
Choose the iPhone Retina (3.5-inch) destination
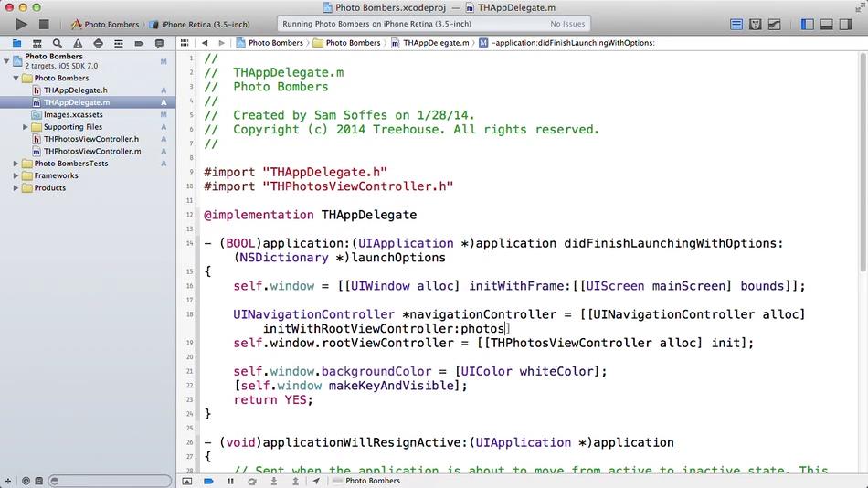coord(200,25)
